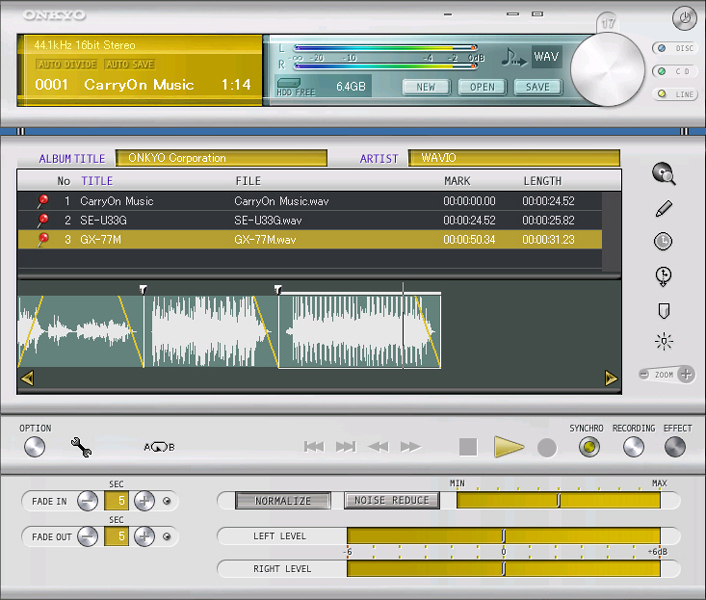This screenshot has height=600, width=706.
Task: Click the NORMALIZE button
Action: click(283, 501)
